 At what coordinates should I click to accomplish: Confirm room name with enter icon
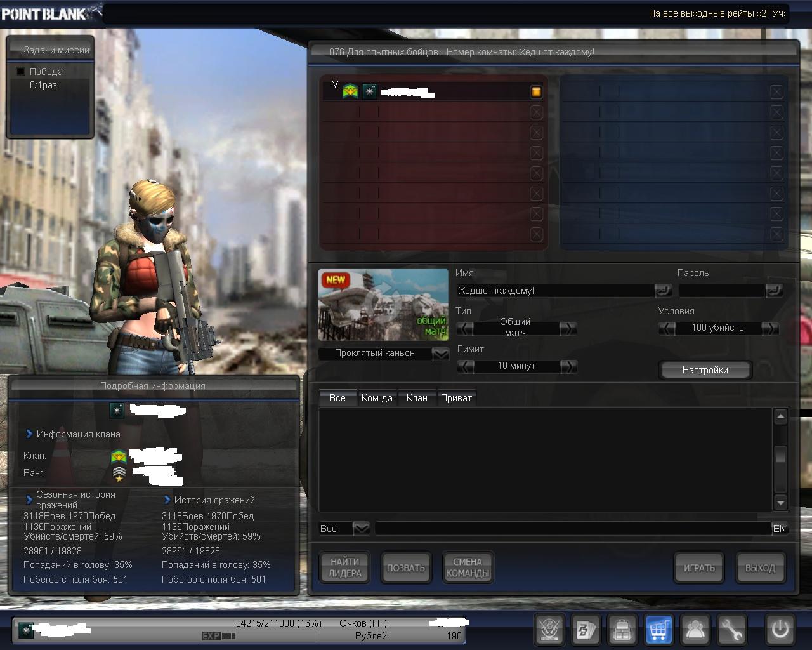[663, 291]
